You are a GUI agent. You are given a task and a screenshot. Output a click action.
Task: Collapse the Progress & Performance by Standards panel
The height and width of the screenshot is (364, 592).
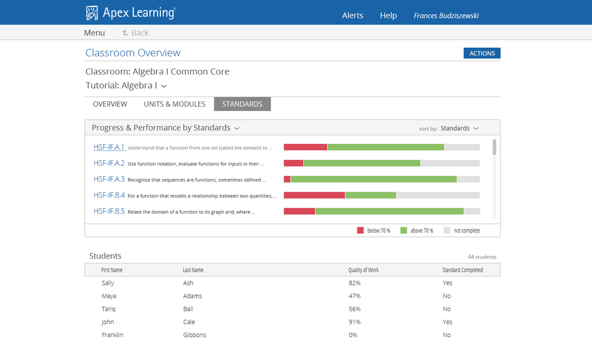tap(237, 128)
